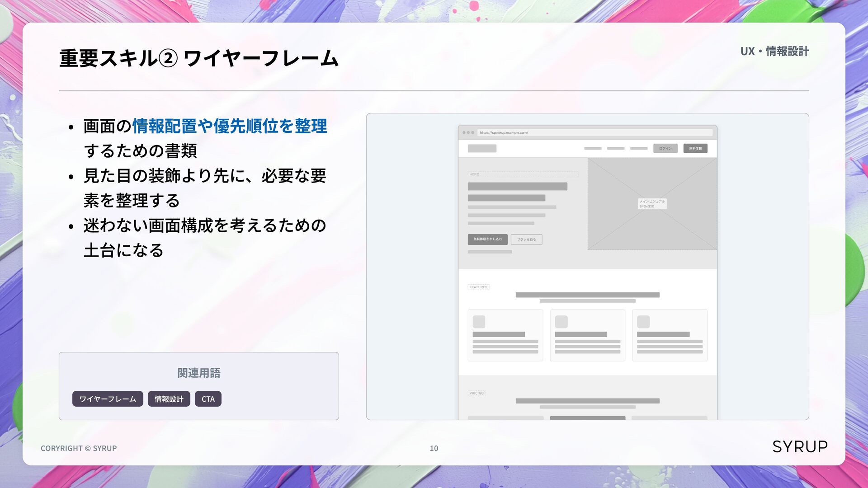Click the プランを見る button in the wireframe
Screen dimensions: 868x488
click(x=526, y=239)
